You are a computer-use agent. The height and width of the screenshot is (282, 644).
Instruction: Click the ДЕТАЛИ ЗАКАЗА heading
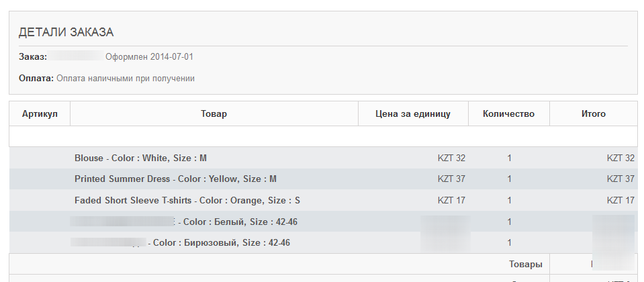[x=66, y=32]
